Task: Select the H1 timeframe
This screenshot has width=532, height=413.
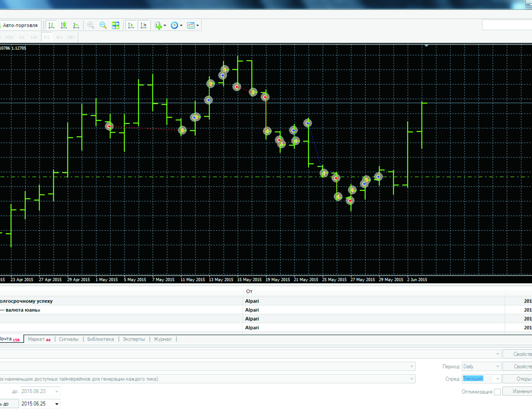Action: click(x=22, y=37)
